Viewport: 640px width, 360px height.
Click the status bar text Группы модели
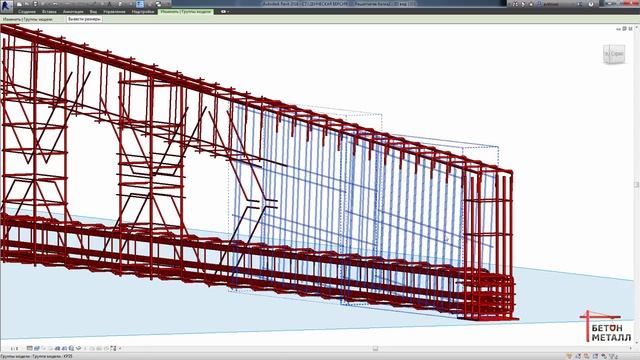(x=15, y=356)
